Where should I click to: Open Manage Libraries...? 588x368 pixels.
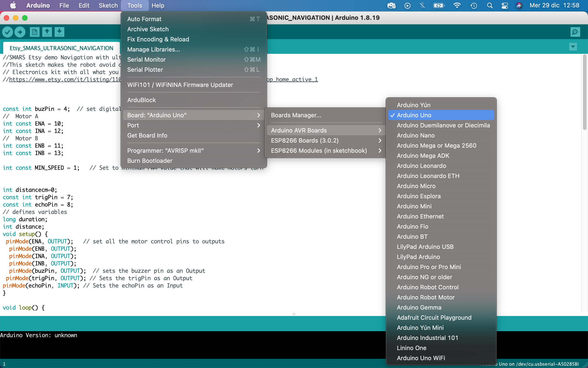click(x=194, y=49)
